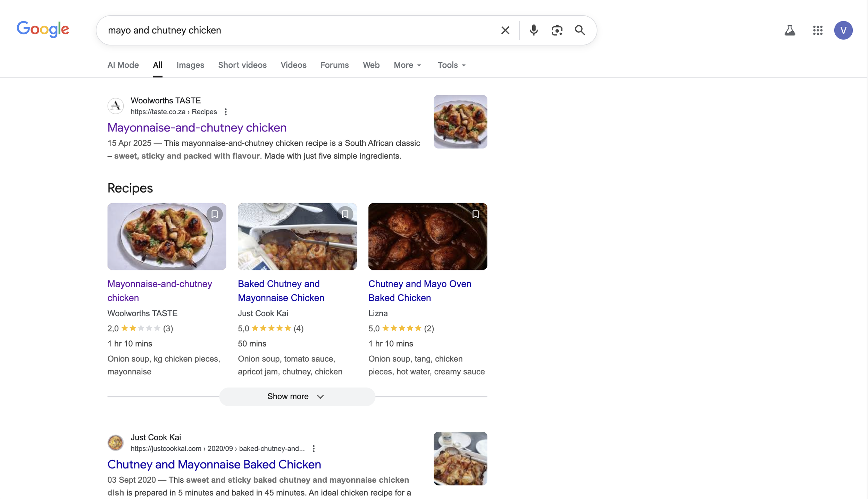Image resolution: width=868 pixels, height=499 pixels.
Task: Open the Just Cook Kai recipe card image
Action: (x=297, y=237)
